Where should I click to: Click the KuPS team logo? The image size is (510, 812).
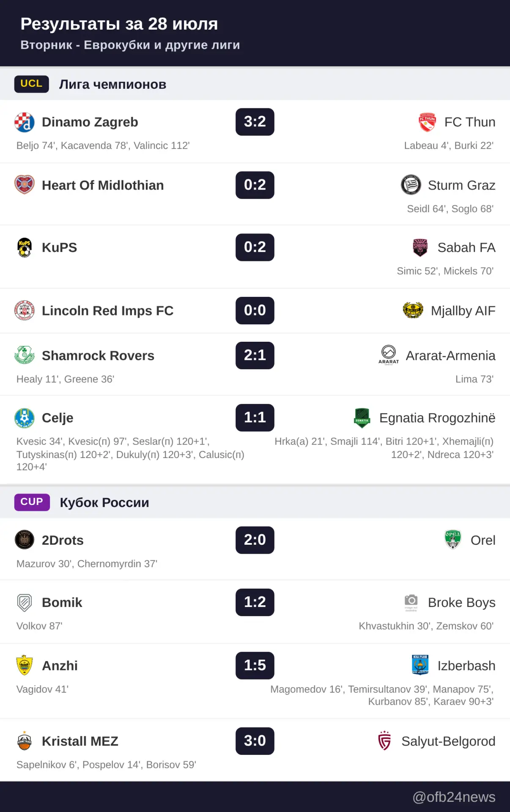click(x=25, y=247)
